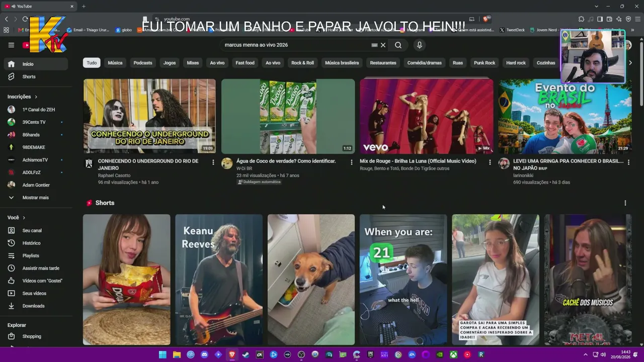Open the "When you are: 21" Short
This screenshot has height=362, width=644.
click(404, 280)
